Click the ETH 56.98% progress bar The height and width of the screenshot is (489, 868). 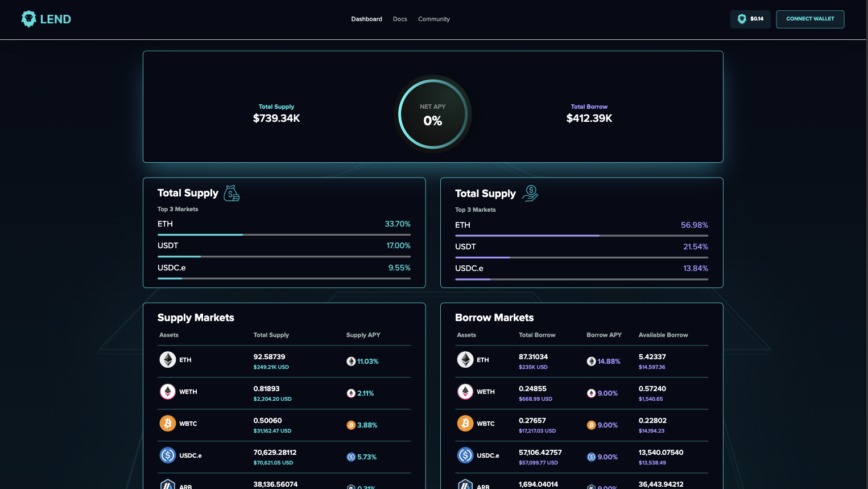coord(581,236)
